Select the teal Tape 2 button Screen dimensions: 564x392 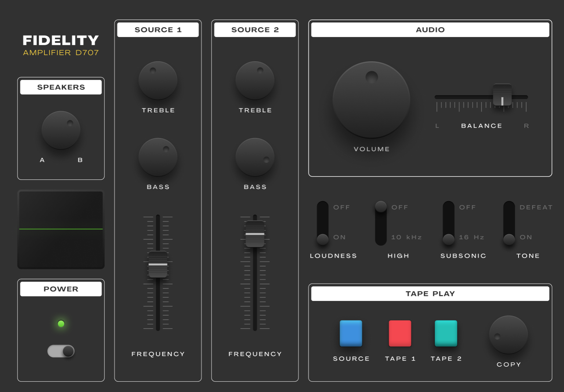pos(446,333)
